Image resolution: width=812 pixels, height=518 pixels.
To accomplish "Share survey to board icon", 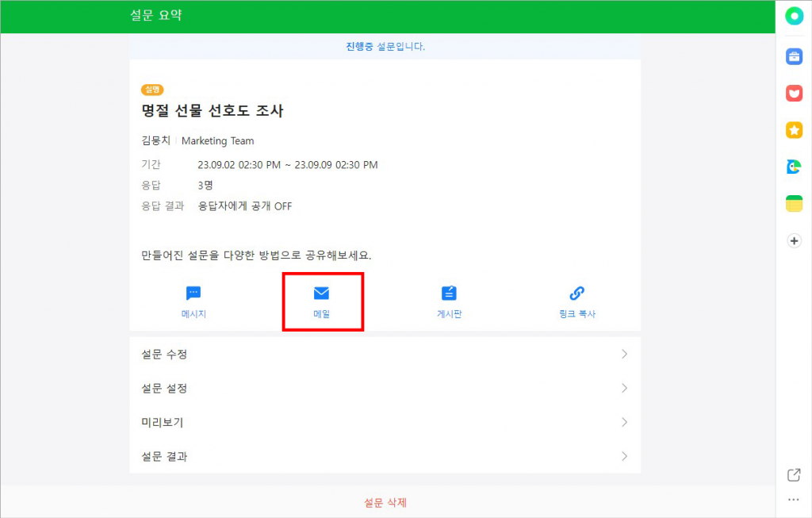I will point(449,294).
